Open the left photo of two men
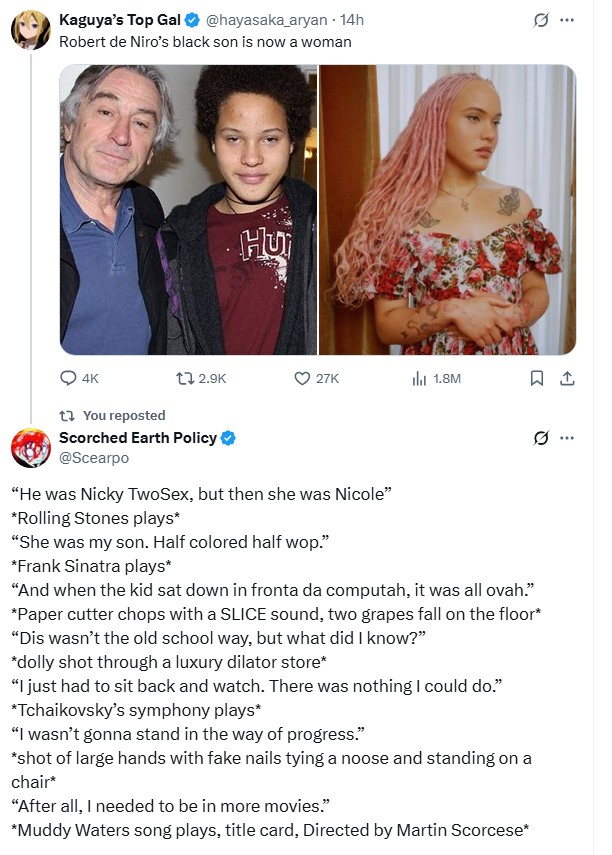612x855 pixels. point(188,210)
